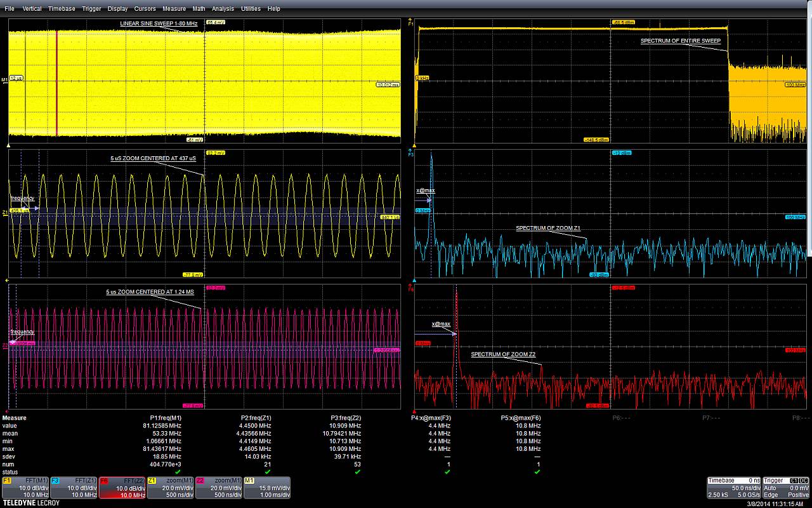Click the F1 trace label in the sweep spectrum grid
812x508 pixels.
(411, 23)
